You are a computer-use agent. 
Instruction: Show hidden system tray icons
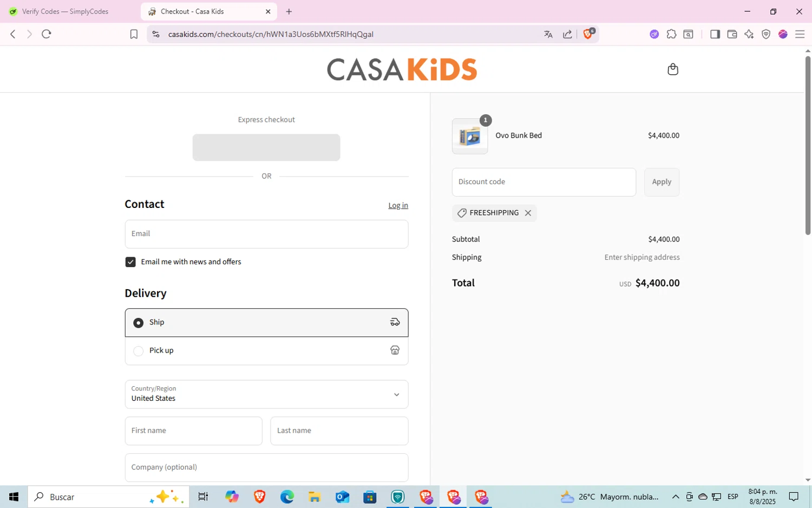click(676, 497)
